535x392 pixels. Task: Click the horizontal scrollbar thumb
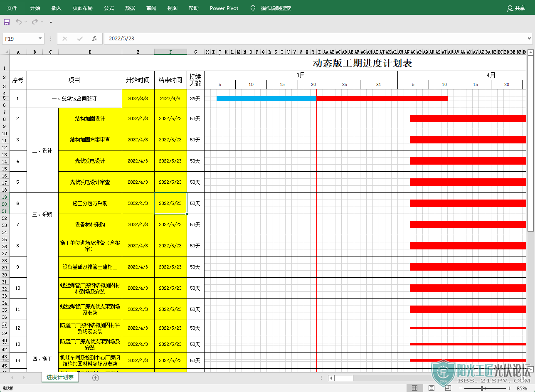344,378
